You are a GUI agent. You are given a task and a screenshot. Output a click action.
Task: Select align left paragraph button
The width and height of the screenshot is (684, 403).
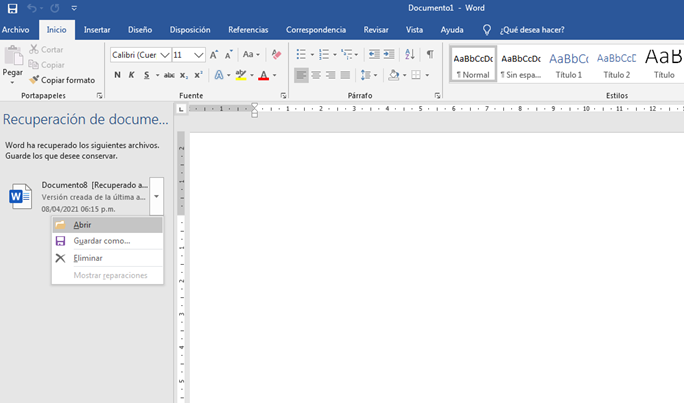[x=301, y=75]
